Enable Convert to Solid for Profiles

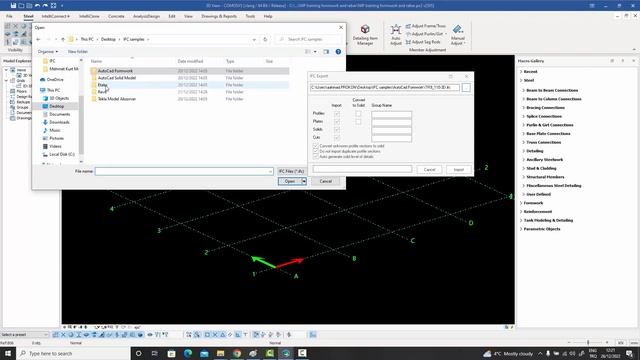coord(358,113)
